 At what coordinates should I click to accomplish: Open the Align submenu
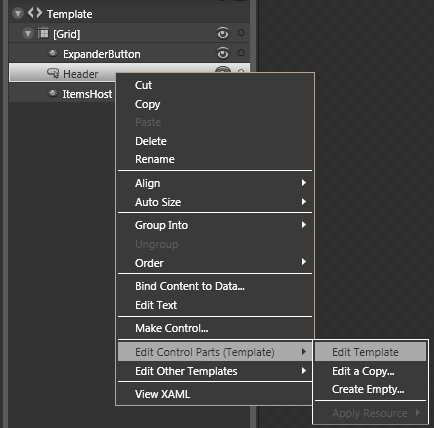pos(215,183)
